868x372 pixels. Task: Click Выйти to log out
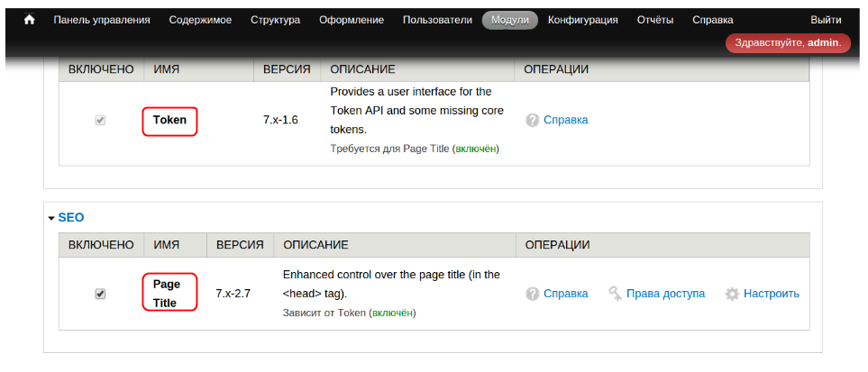click(826, 20)
